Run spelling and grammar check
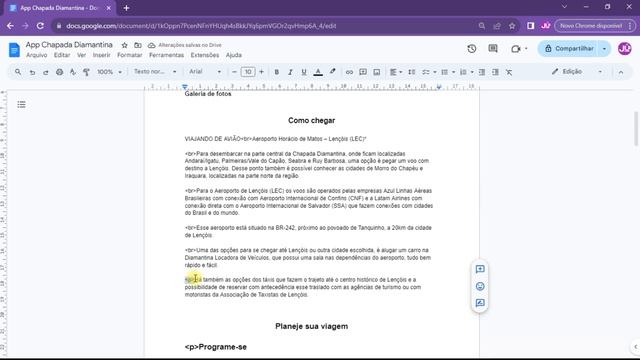The height and width of the screenshot is (360, 640). (73, 72)
